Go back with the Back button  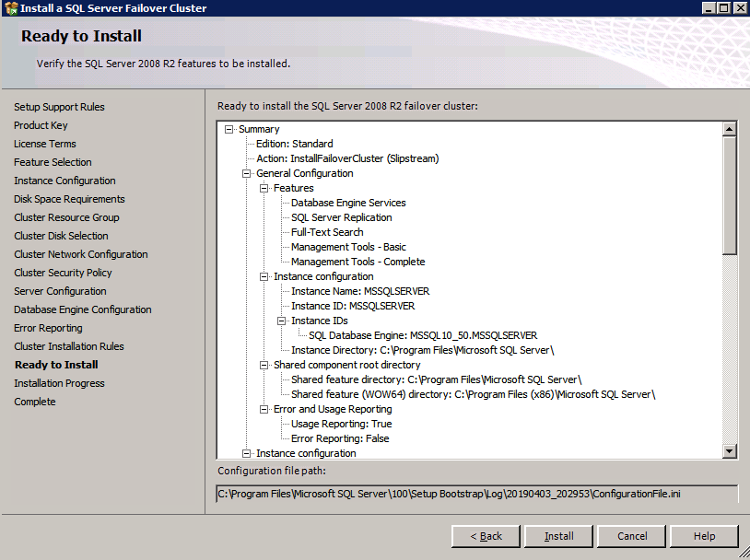486,536
